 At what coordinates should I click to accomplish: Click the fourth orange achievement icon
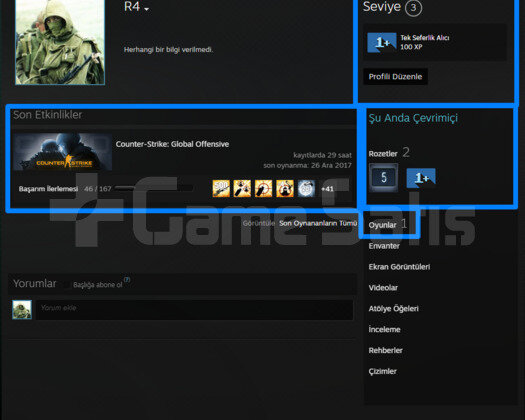pos(285,188)
